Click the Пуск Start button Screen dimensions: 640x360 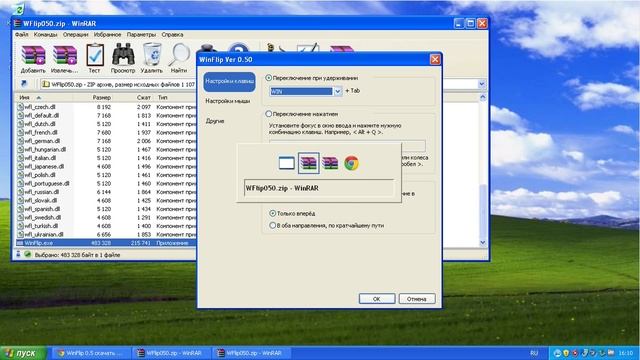click(23, 353)
